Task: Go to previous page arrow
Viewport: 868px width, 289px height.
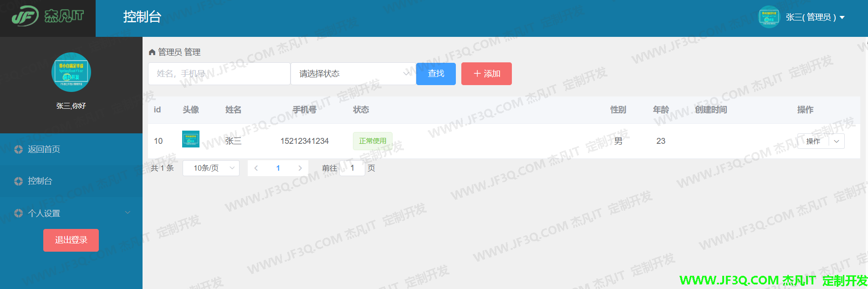Action: click(x=256, y=168)
